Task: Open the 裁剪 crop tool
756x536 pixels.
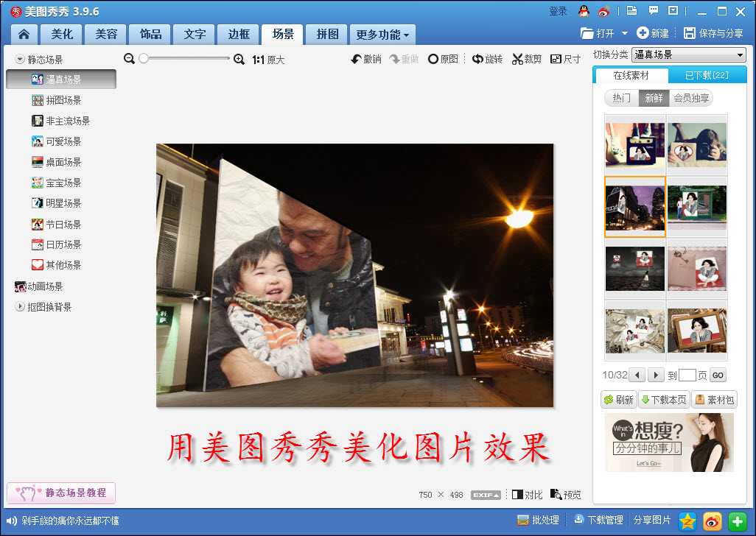Action: (527, 59)
